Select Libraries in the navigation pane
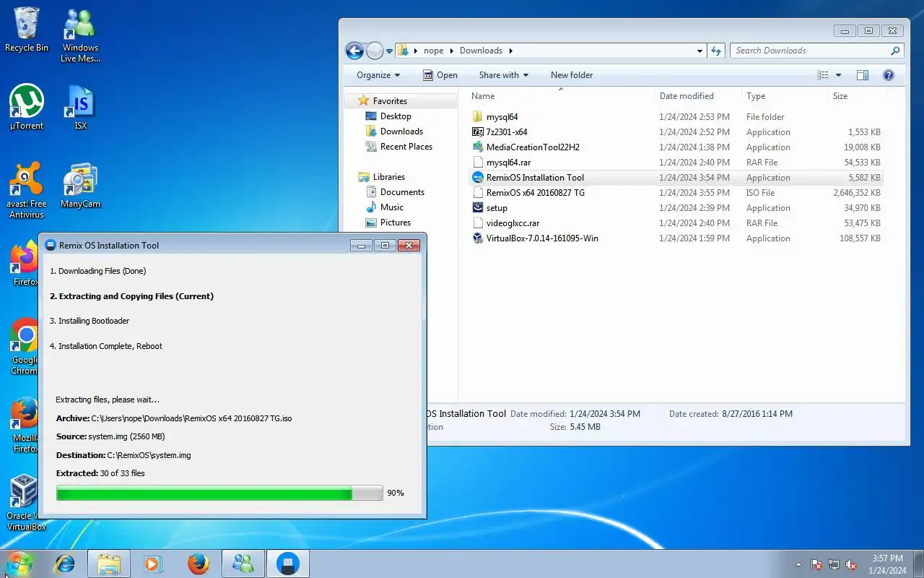Screen dimensions: 924x578 tap(388, 177)
